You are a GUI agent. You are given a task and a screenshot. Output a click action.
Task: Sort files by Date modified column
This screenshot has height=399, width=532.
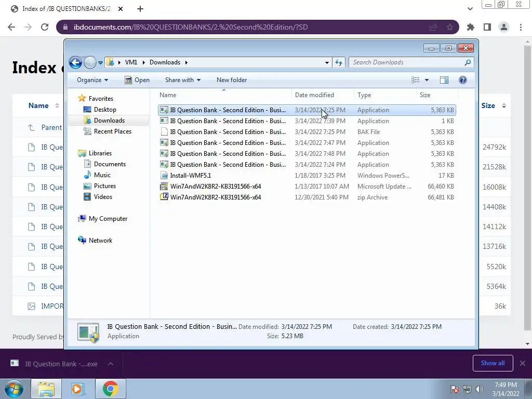pos(323,95)
